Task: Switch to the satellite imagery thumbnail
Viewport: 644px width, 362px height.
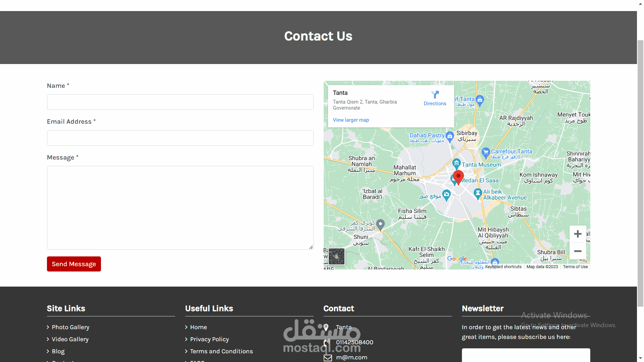Action: [336, 256]
